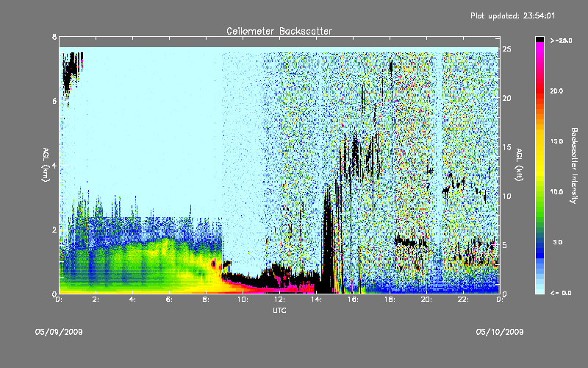Click the '4:' hour tick on time axis

point(132,300)
